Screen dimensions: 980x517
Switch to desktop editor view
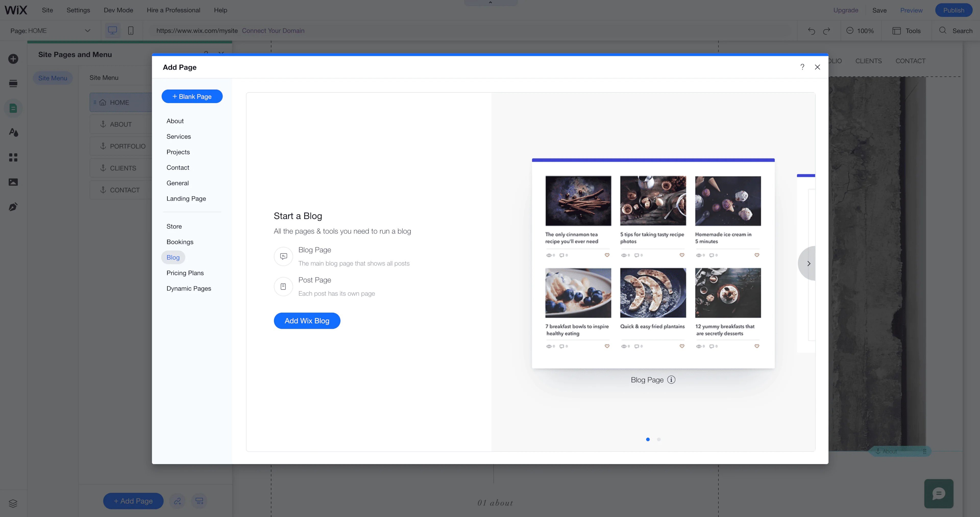click(112, 30)
